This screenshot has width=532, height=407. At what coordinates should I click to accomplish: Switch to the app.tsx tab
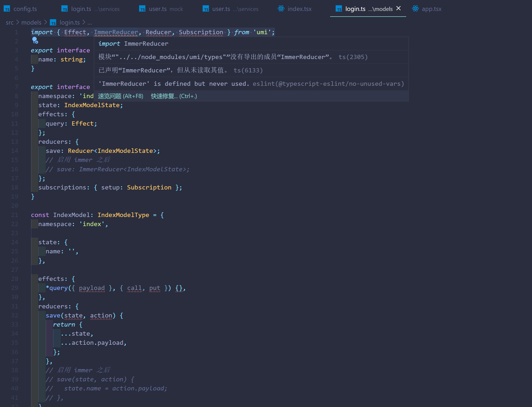[432, 9]
